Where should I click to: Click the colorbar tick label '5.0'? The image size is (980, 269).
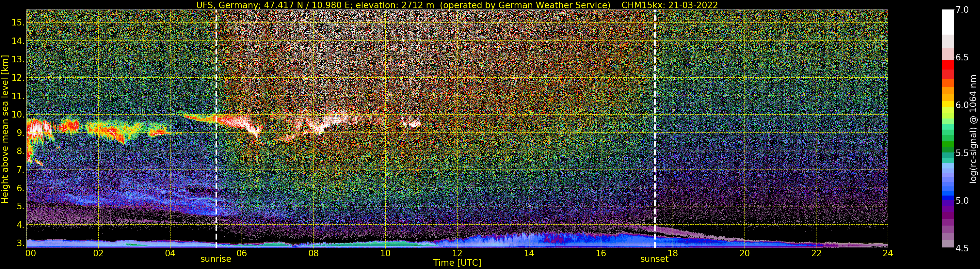962,200
